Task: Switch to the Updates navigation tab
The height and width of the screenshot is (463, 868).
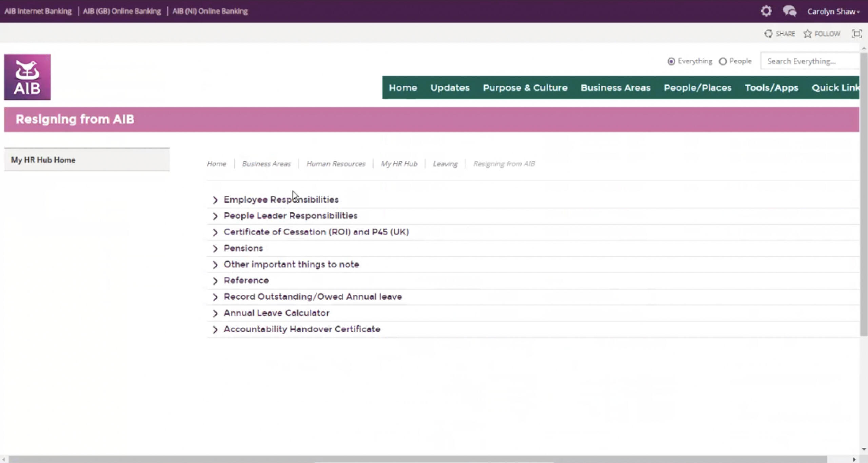Action: point(450,88)
